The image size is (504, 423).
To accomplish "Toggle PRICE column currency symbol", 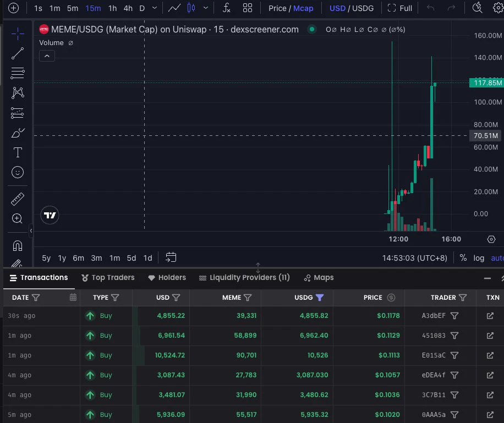I will tap(391, 298).
